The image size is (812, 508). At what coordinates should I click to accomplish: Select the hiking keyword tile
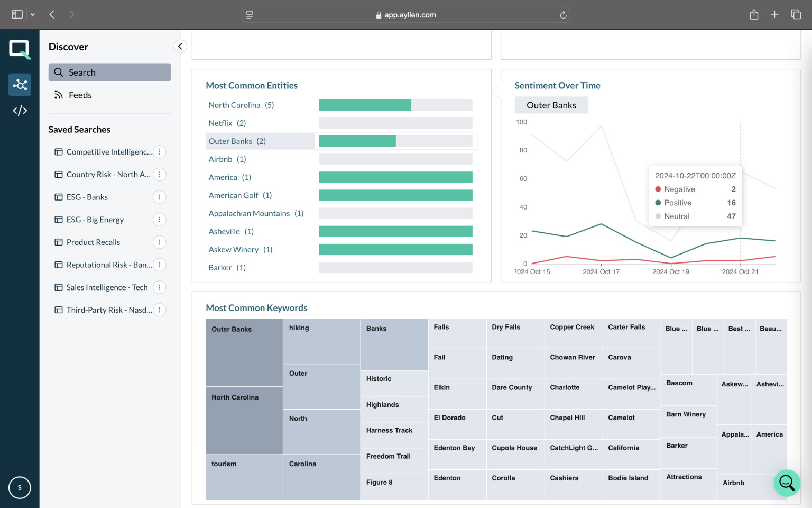[x=321, y=341]
